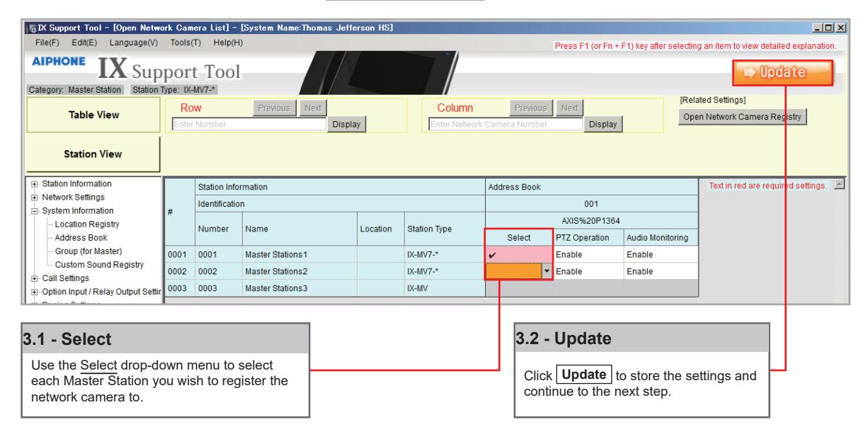Click Display button in Row section
The height and width of the screenshot is (439, 868).
(345, 125)
